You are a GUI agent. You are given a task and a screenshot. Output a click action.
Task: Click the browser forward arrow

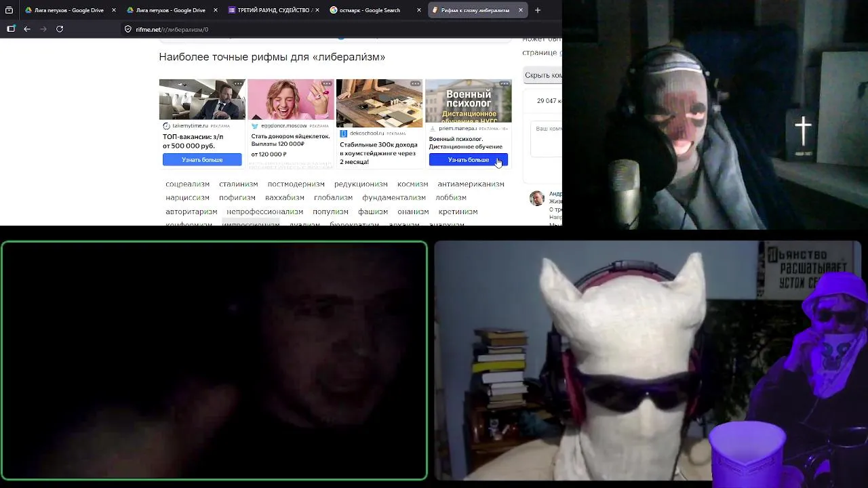[x=43, y=29]
